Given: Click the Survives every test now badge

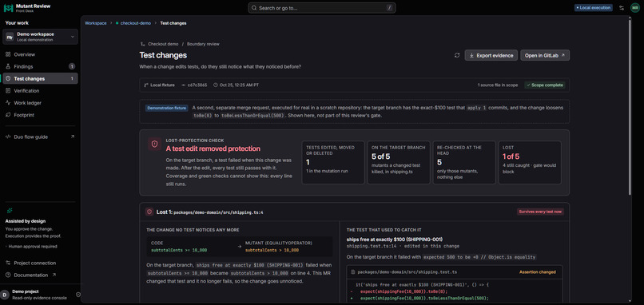Looking at the screenshot, I should (540, 212).
